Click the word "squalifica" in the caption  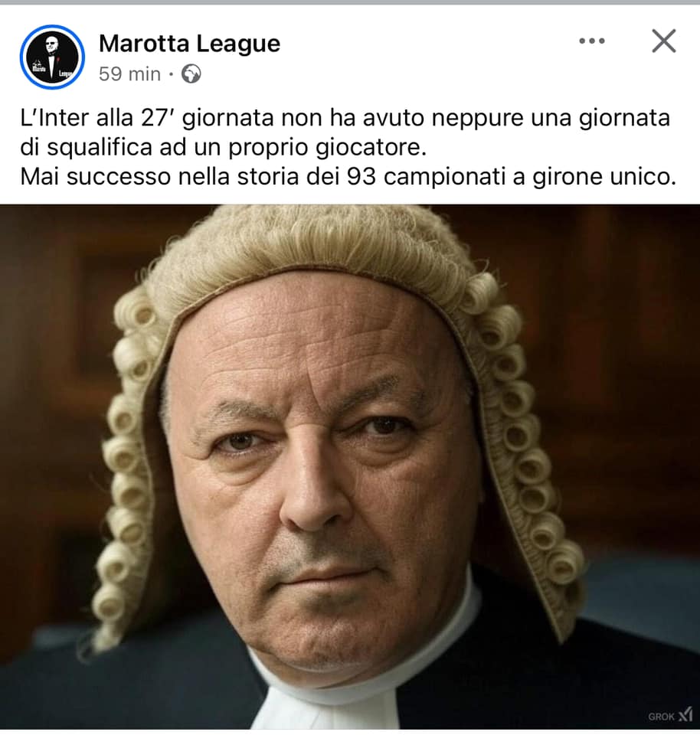(100, 148)
